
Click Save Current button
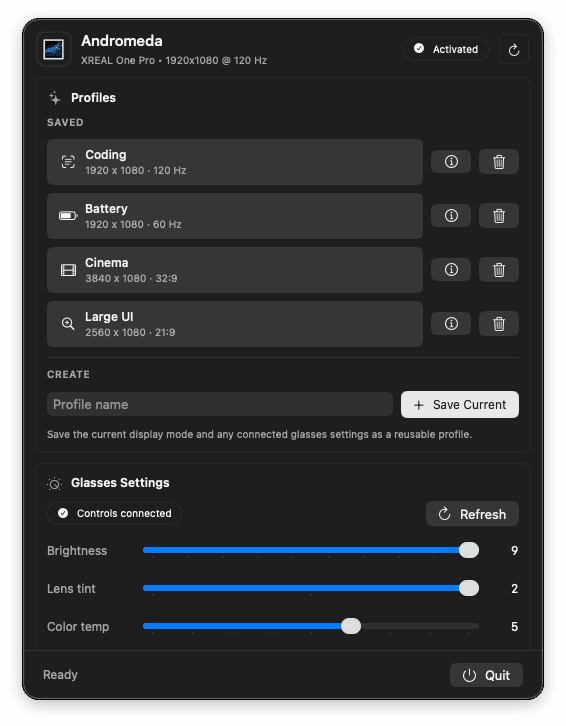point(460,405)
